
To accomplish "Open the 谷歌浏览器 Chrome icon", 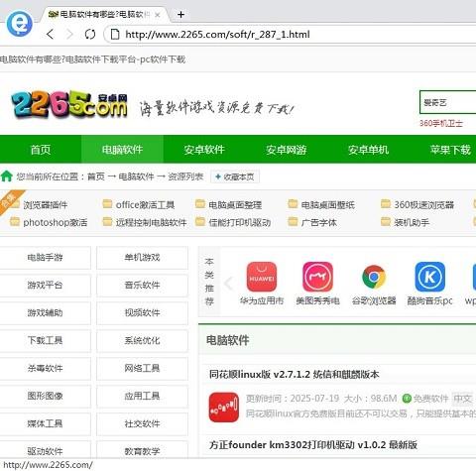I will point(374,277).
